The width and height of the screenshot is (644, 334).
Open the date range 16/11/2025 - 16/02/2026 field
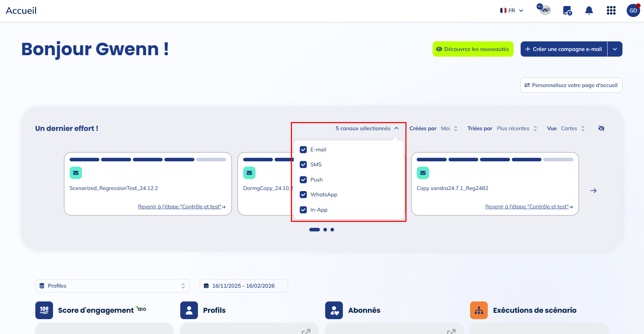pyautogui.click(x=244, y=286)
